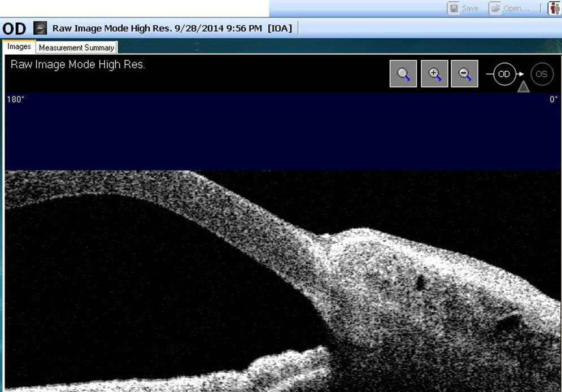Click the 0° angle label
This screenshot has height=392, width=562.
[553, 99]
